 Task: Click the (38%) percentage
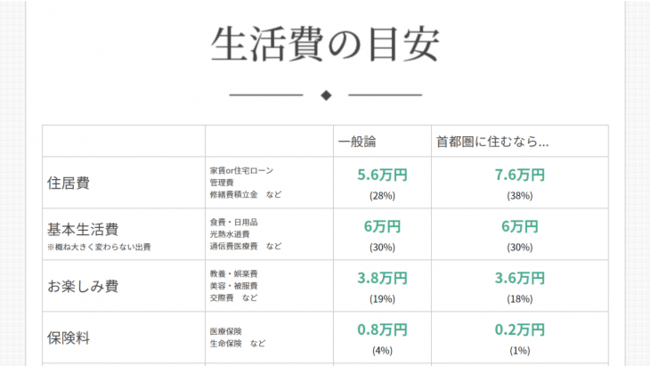point(519,196)
